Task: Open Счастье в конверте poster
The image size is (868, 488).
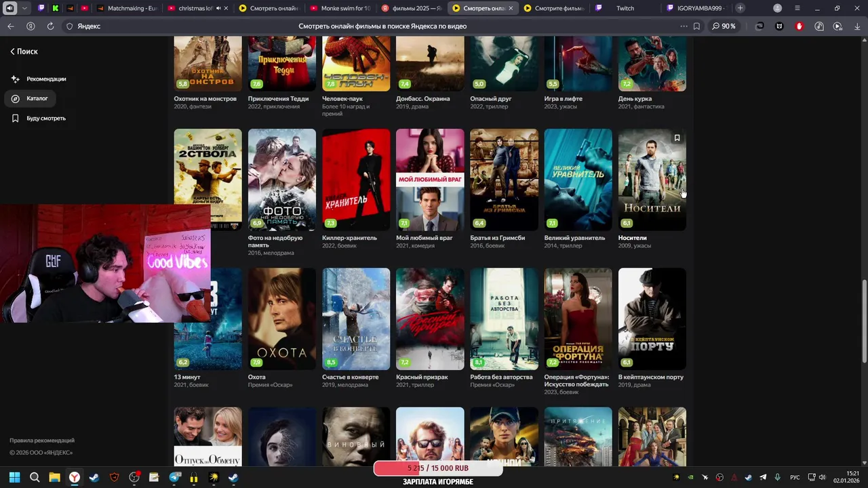Action: coord(356,319)
